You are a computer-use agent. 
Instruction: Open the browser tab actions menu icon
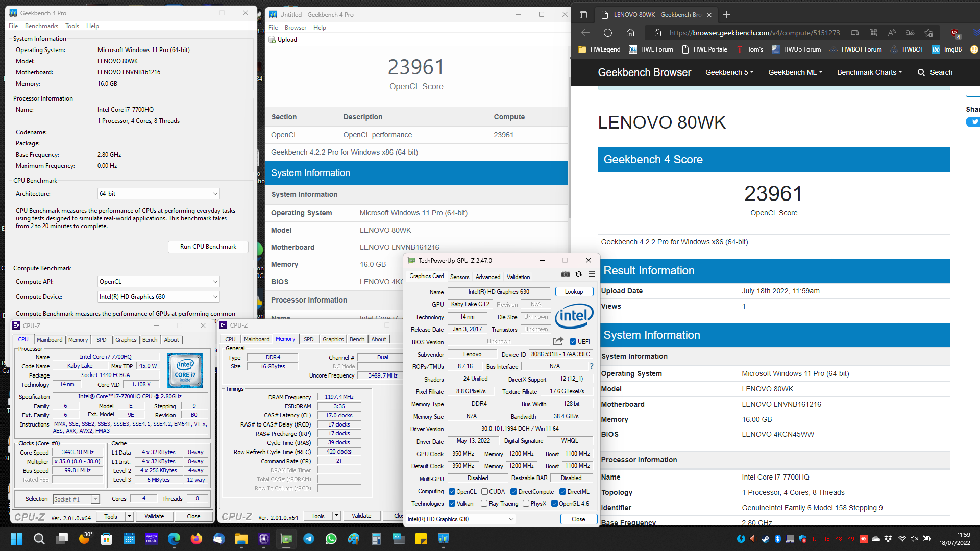(x=583, y=15)
